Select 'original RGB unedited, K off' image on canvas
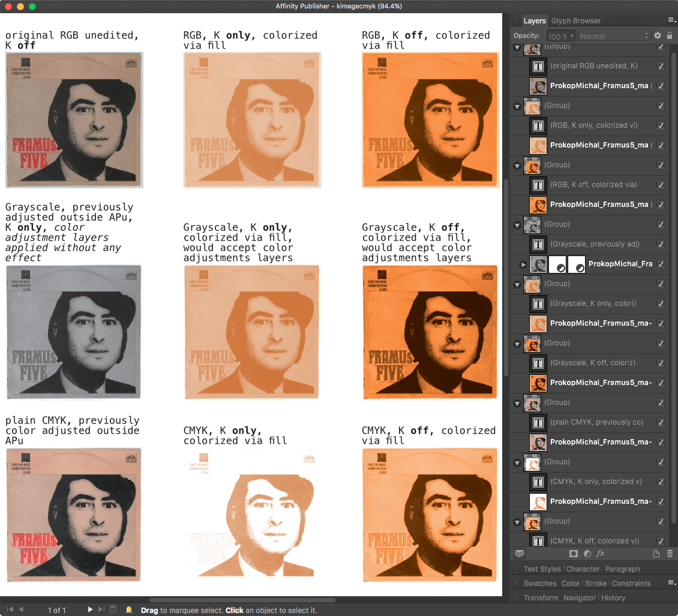This screenshot has height=616, width=678. coord(74,120)
